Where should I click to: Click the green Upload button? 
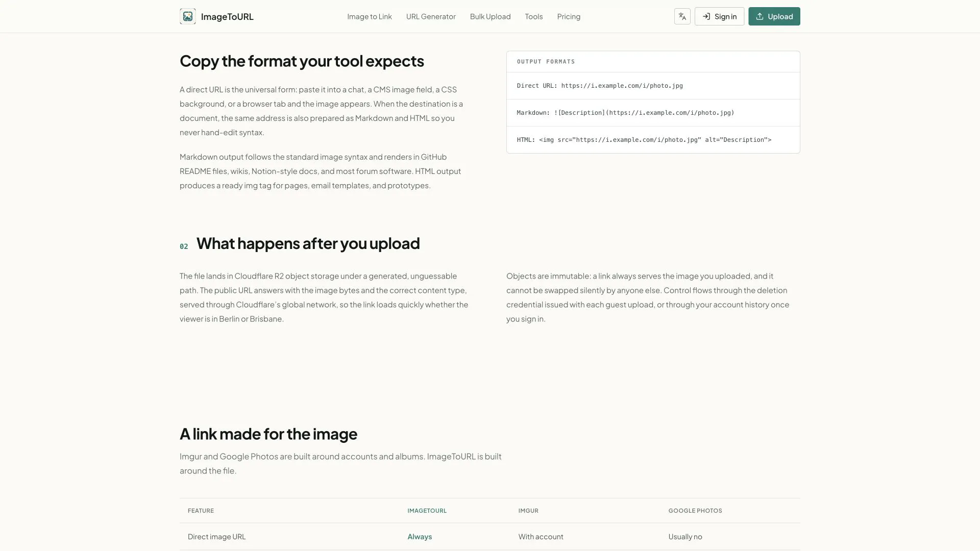pyautogui.click(x=774, y=16)
